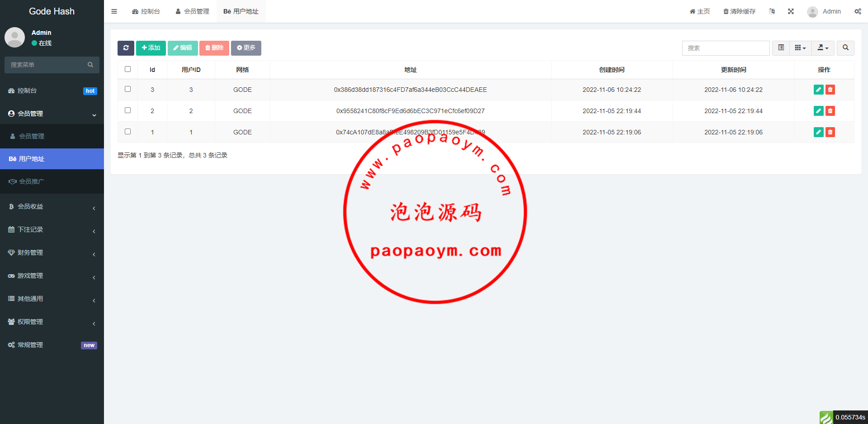Click the new badge beside 常规管理
Image resolution: width=868 pixels, height=424 pixels.
(x=89, y=345)
